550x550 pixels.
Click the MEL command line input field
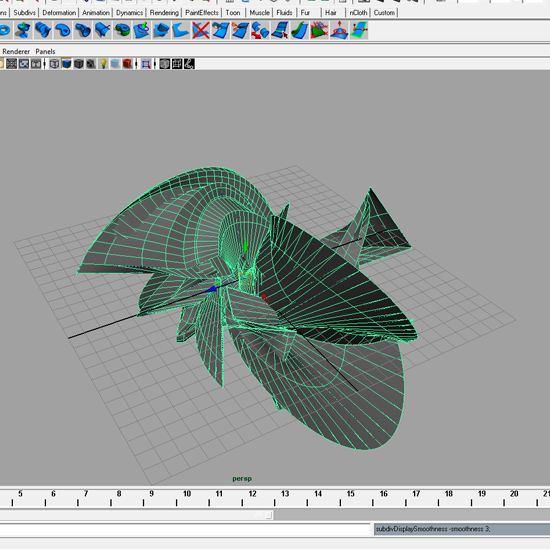coord(185,529)
